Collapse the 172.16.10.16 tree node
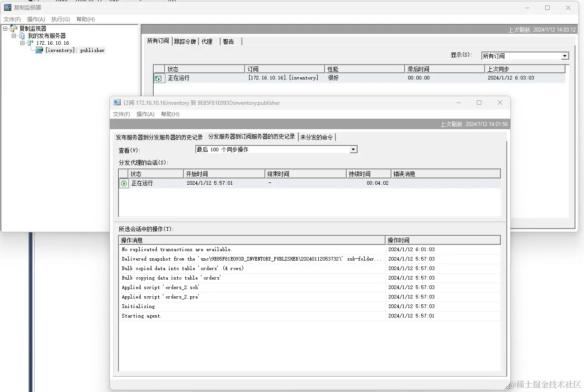 (x=22, y=43)
